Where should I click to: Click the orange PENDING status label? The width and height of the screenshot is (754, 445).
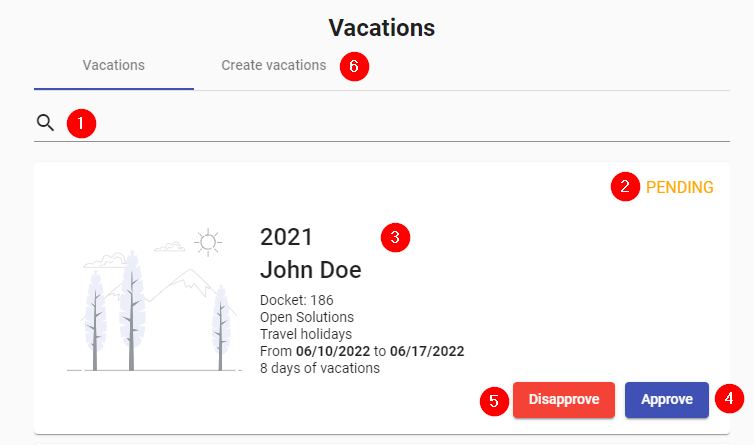(x=680, y=187)
